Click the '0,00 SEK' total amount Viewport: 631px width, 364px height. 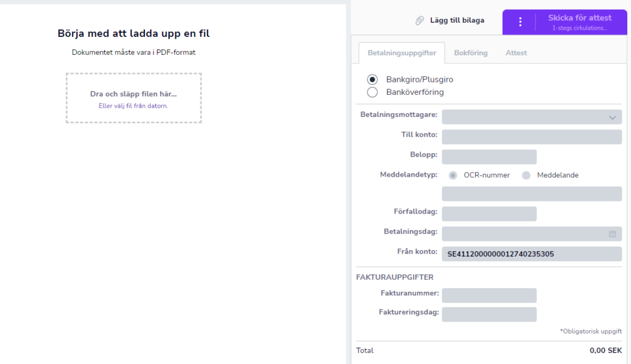pyautogui.click(x=606, y=350)
